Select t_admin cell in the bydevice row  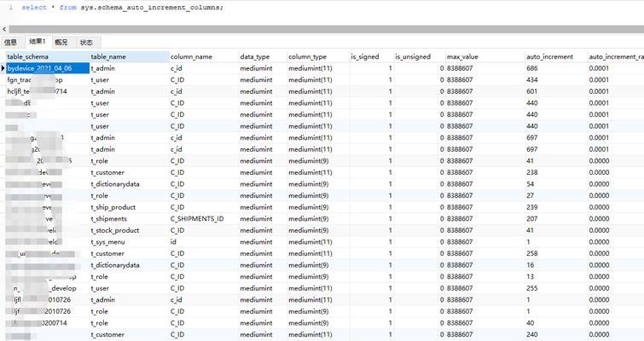pyautogui.click(x=102, y=68)
